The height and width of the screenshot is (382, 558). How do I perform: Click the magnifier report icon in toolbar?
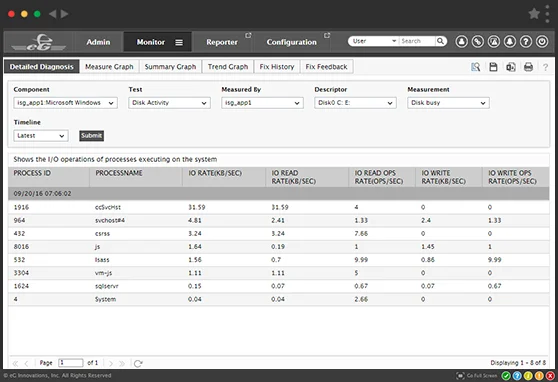pos(475,67)
